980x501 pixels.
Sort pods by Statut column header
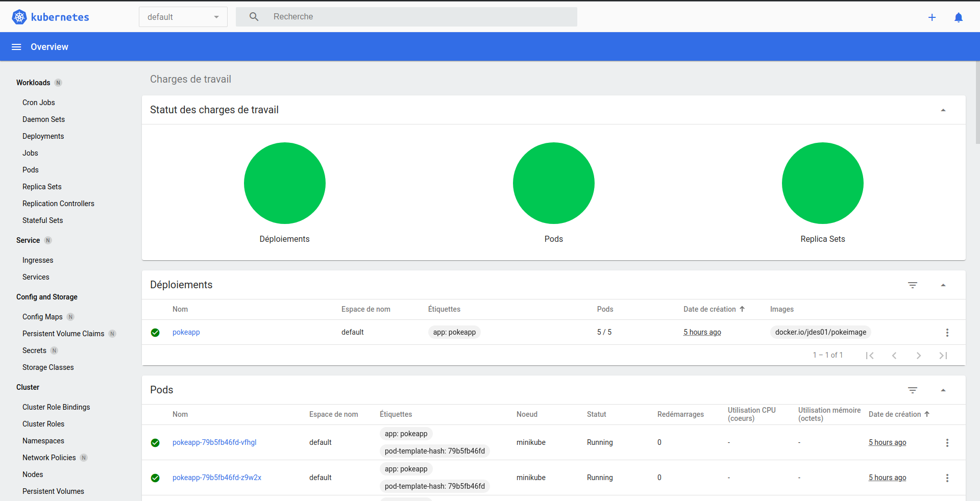tap(597, 414)
